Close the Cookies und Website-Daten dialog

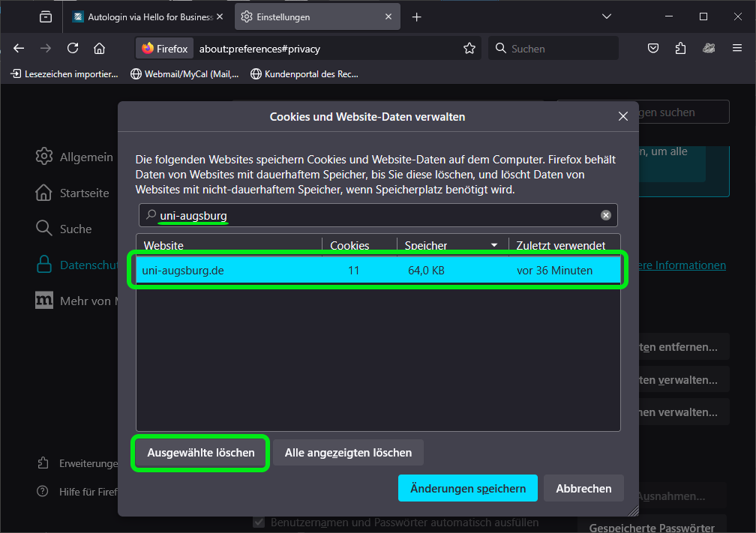[622, 116]
